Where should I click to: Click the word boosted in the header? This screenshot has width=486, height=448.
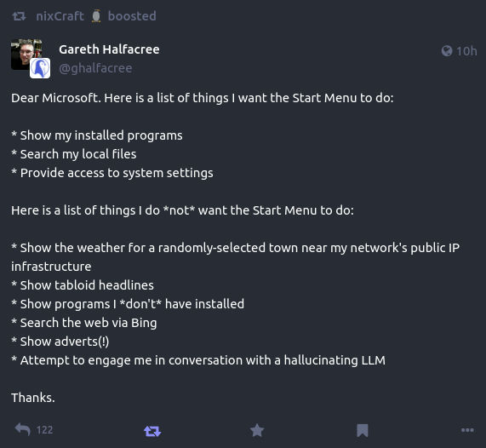(132, 16)
